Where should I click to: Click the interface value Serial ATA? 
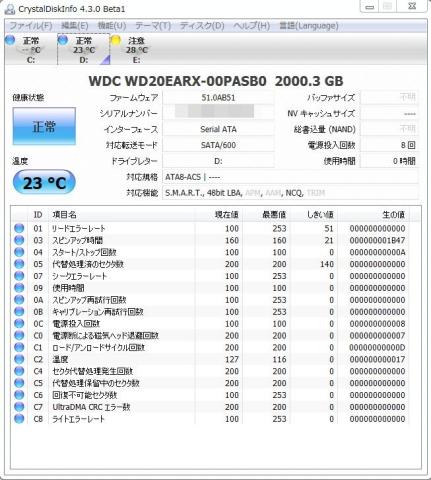pos(218,129)
